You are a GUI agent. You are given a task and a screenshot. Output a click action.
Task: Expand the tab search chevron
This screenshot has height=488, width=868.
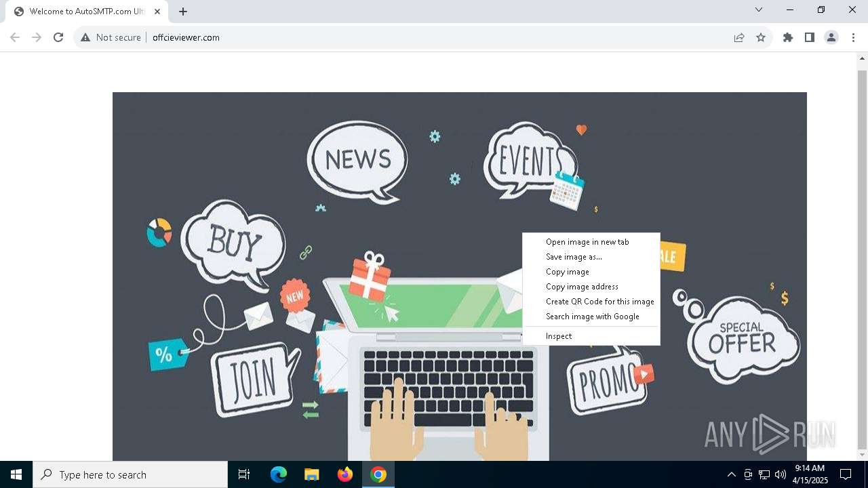759,9
